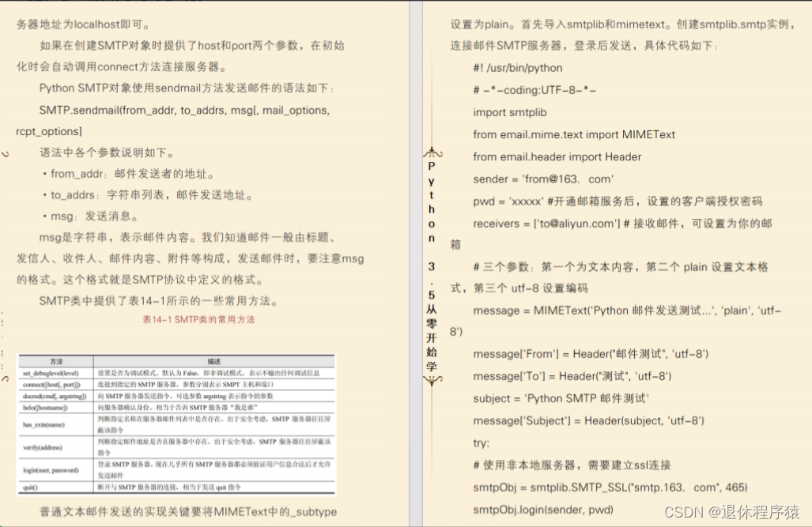
Task: Click the bullet 'to_addrs: 字符串列表'
Action: click(148, 195)
